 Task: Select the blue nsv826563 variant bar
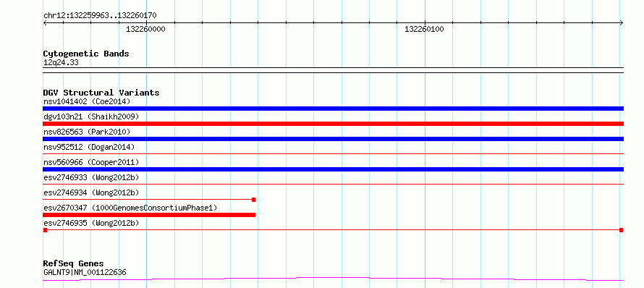pos(333,139)
